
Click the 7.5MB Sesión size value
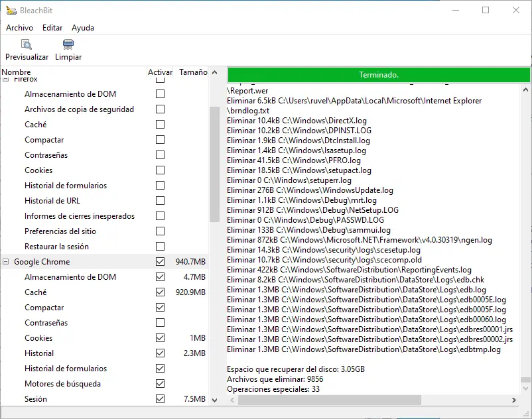194,399
